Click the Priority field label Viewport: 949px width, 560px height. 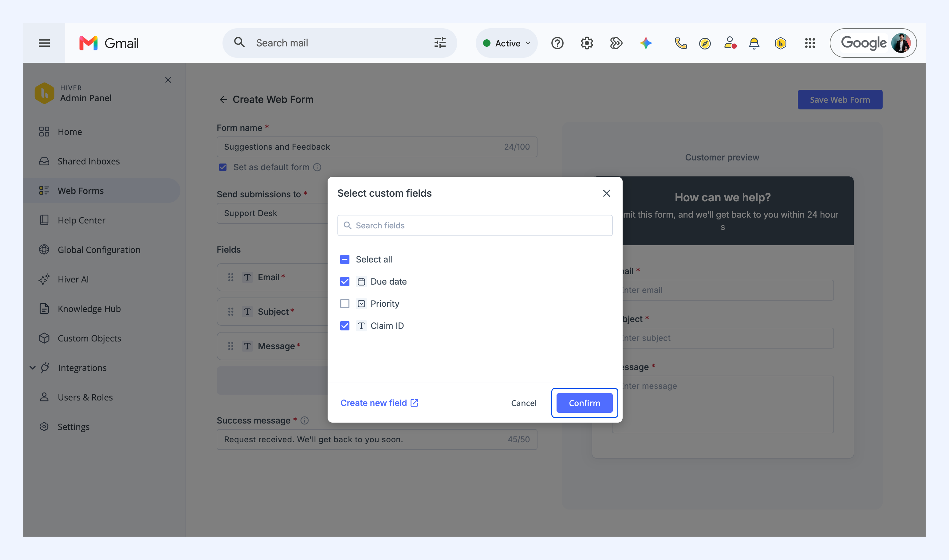click(x=385, y=304)
